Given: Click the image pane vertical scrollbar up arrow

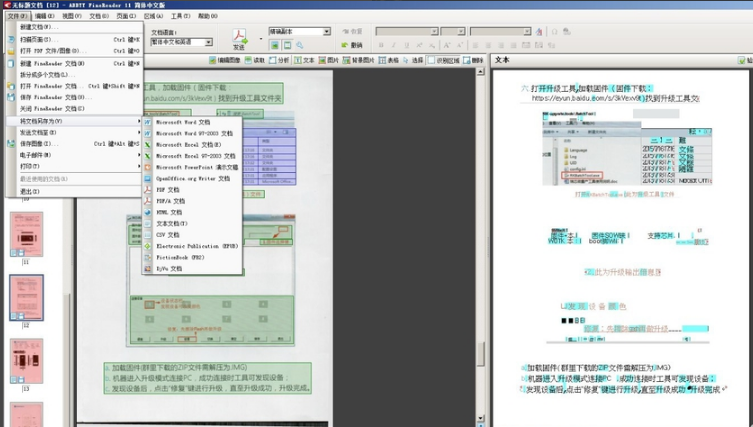Looking at the screenshot, I should (x=480, y=72).
